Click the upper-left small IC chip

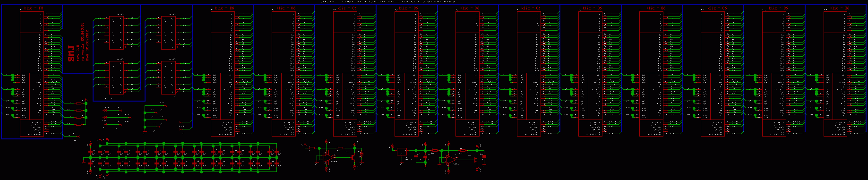point(116,33)
